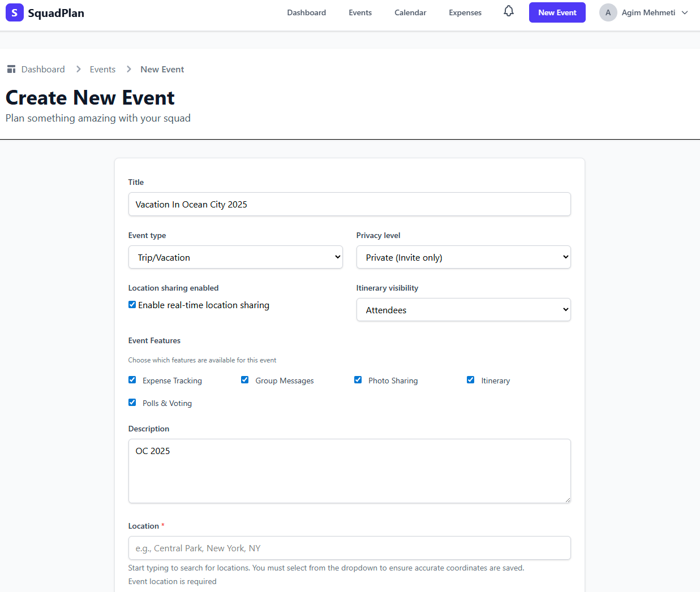Click the dashboard grid icon in breadcrumb
Viewport: 700px width, 592px height.
tap(11, 68)
